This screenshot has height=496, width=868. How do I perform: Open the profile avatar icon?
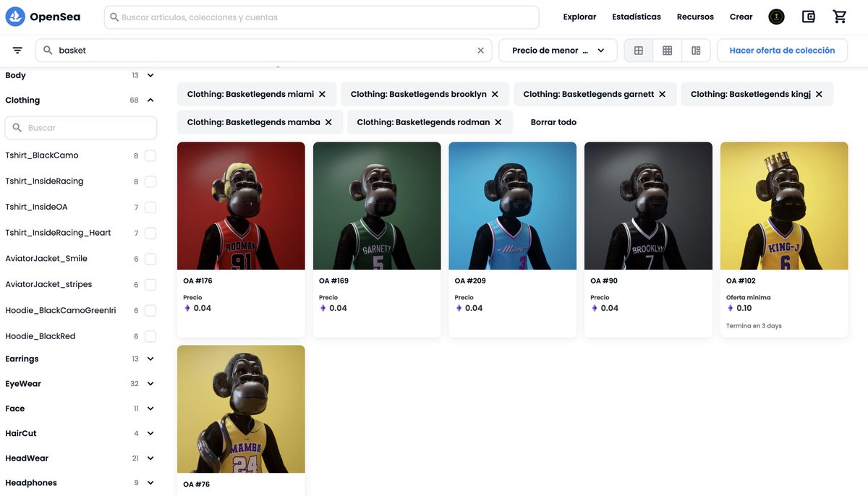776,17
